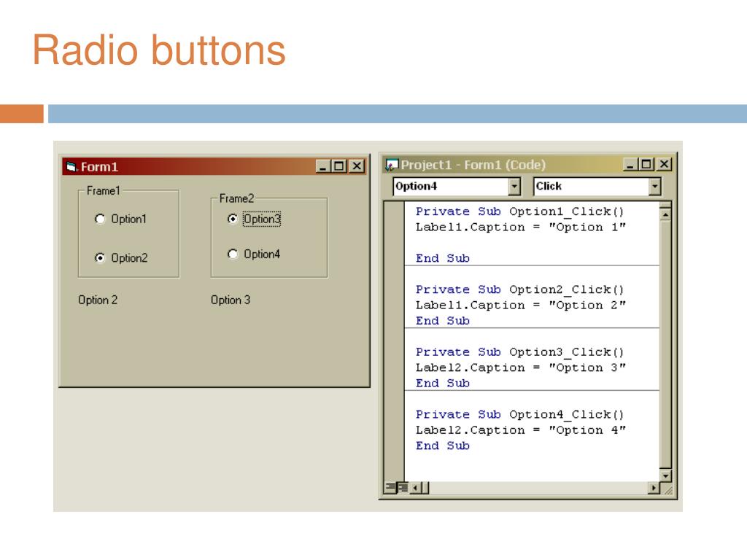Click the line "Private Sub Option2_Click()"

click(519, 289)
